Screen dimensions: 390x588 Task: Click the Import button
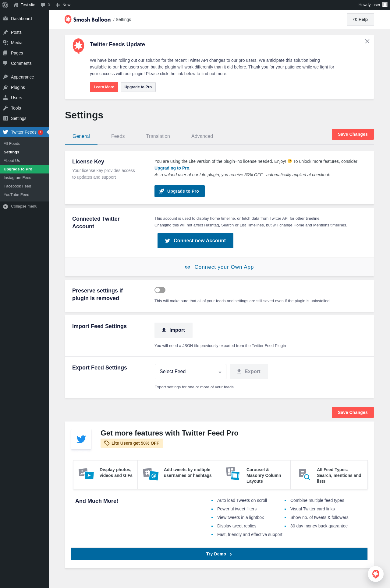tap(173, 330)
